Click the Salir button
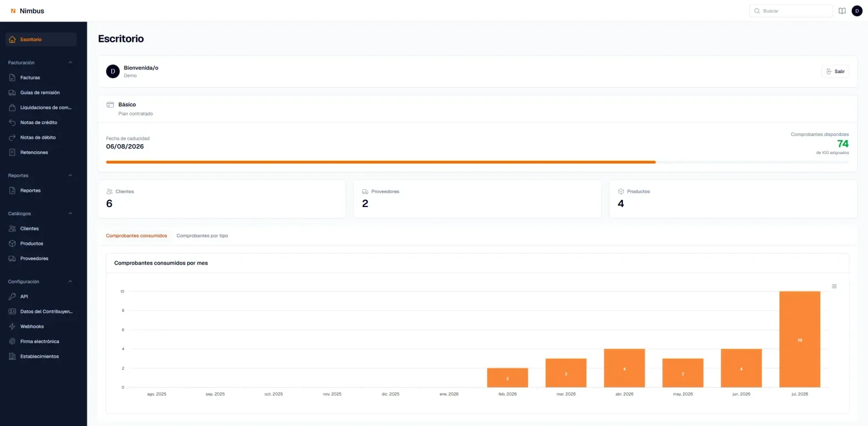Viewport: 868px width, 426px height. coord(835,72)
